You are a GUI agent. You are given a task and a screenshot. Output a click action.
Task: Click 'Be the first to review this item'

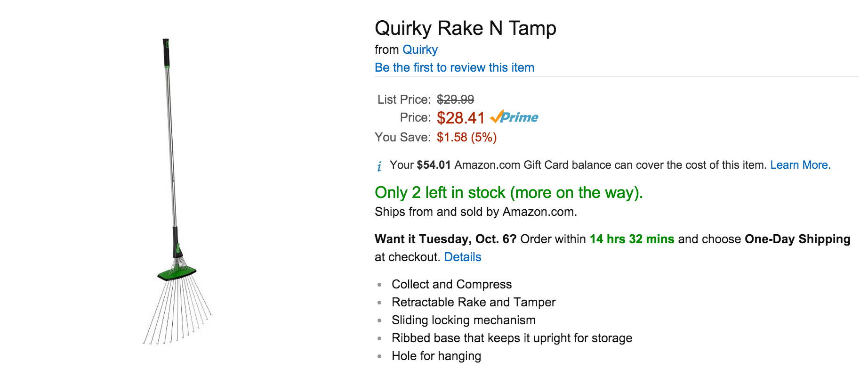454,67
